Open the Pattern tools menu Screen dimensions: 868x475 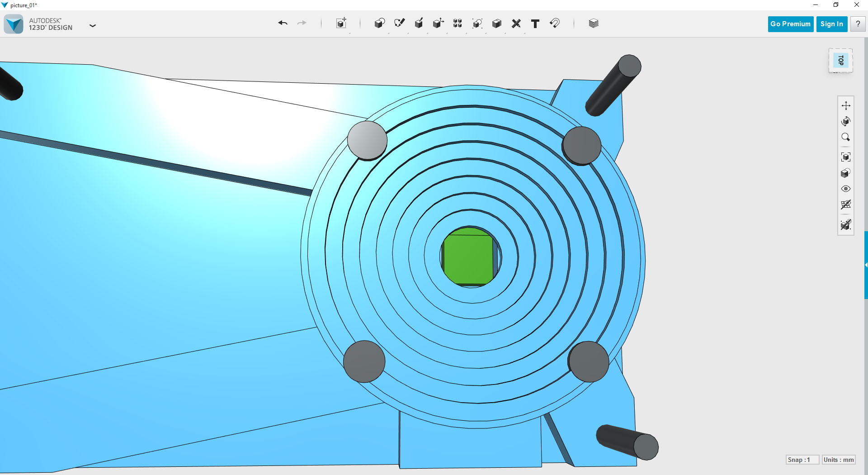pos(458,24)
